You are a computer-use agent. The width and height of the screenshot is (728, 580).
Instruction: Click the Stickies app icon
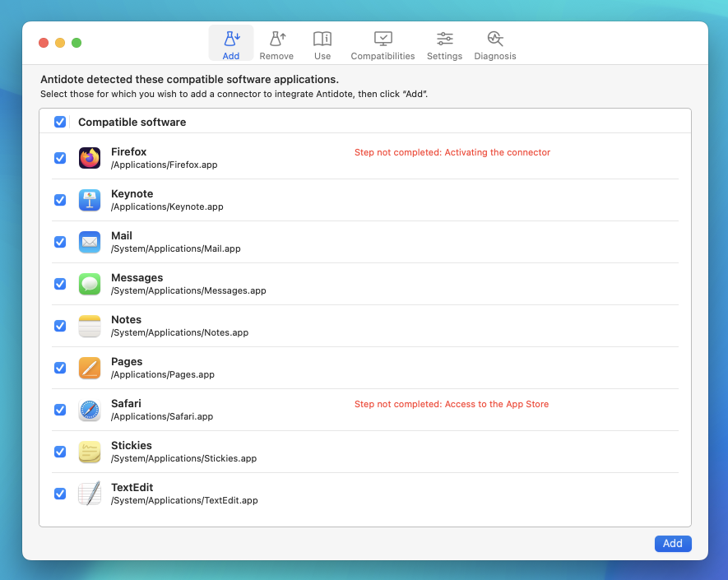click(x=90, y=452)
